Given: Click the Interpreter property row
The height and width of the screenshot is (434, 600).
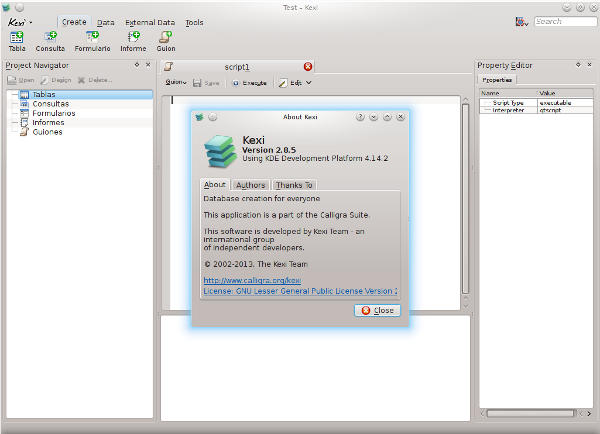Looking at the screenshot, I should tap(536, 110).
